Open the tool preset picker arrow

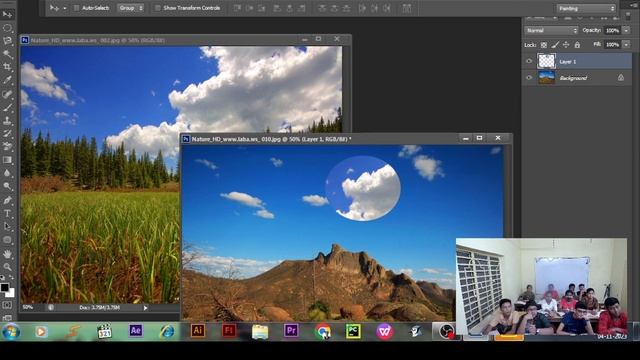[64, 8]
